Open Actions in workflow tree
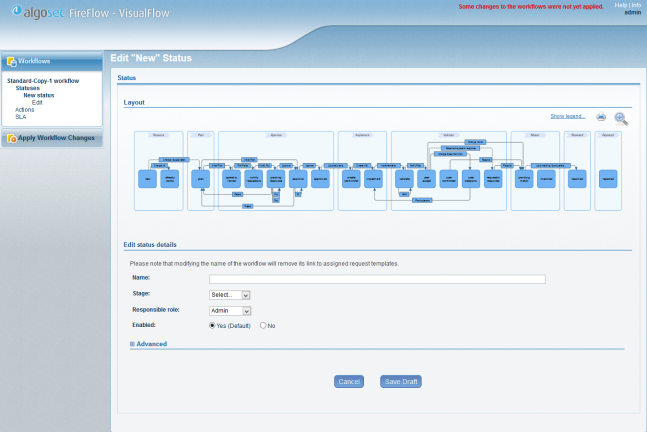The image size is (647, 432). (25, 109)
